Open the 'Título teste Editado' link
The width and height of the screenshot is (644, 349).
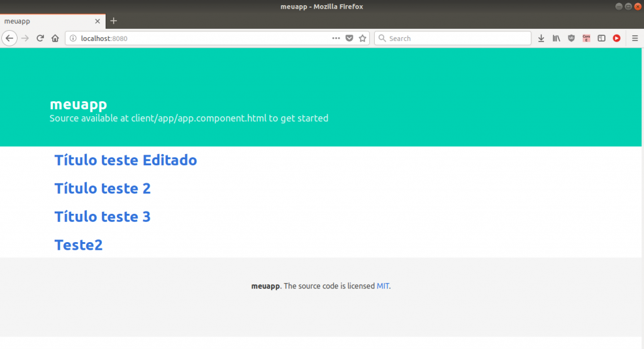coord(126,160)
